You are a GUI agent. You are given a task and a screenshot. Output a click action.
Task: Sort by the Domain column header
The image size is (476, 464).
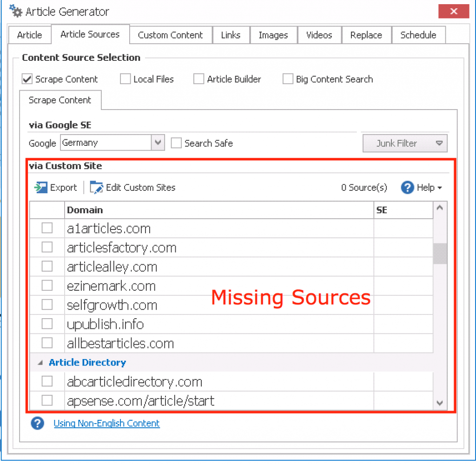coord(219,210)
